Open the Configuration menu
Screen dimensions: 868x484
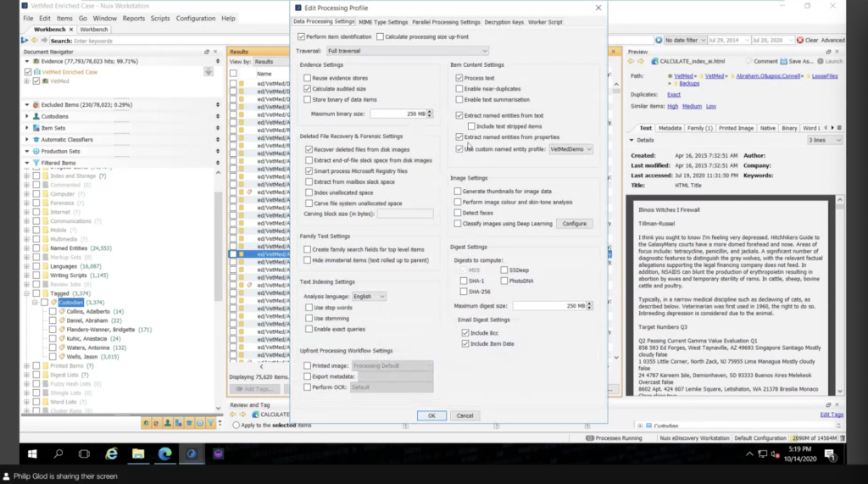pos(196,19)
